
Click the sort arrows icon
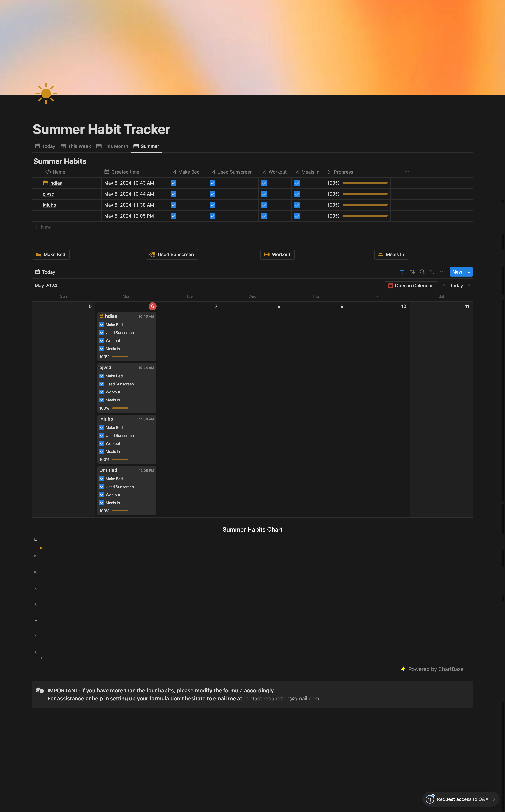click(x=412, y=272)
